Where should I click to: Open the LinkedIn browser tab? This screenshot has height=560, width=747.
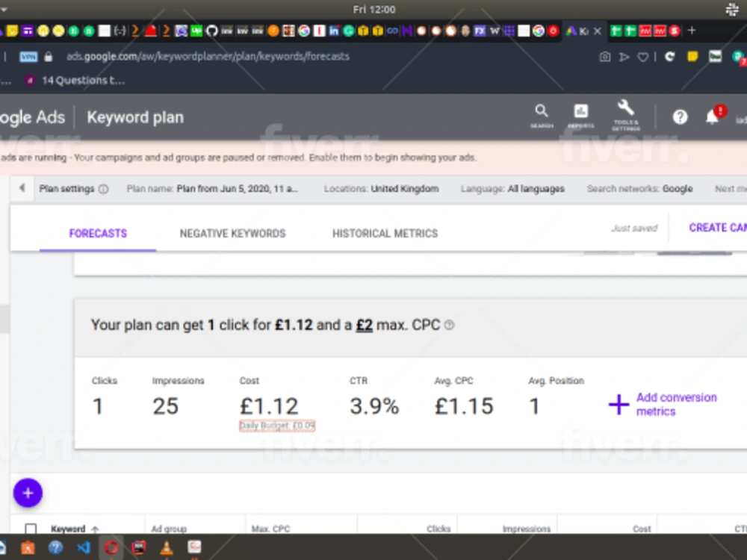tap(333, 31)
